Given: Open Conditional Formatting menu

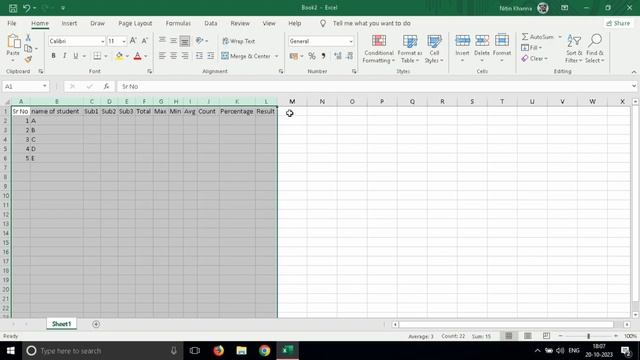Looking at the screenshot, I should pos(379,49).
